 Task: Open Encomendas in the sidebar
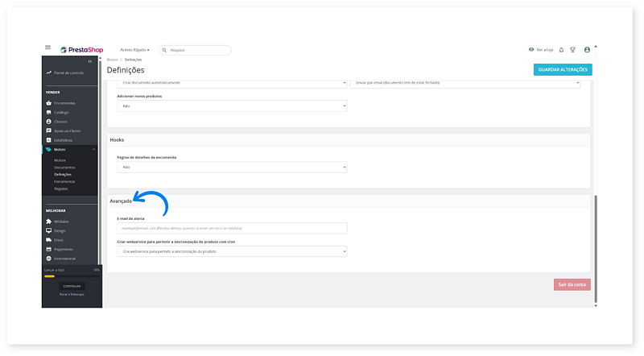[65, 103]
